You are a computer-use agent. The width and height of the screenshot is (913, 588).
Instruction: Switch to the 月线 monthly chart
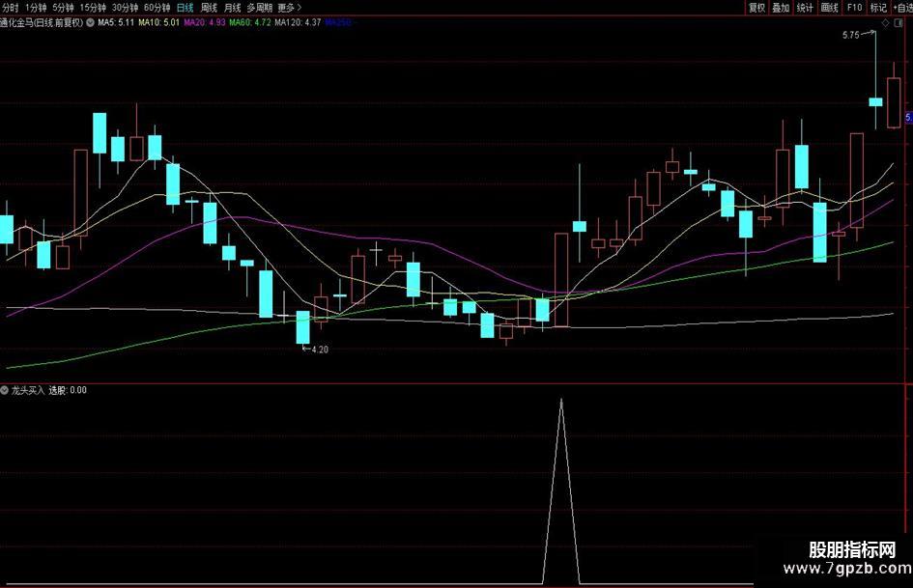point(232,8)
